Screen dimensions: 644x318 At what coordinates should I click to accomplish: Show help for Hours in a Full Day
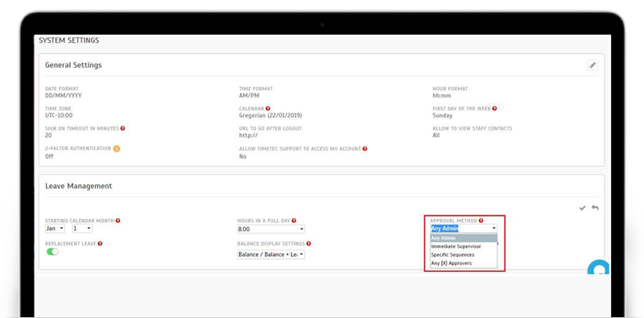(294, 221)
